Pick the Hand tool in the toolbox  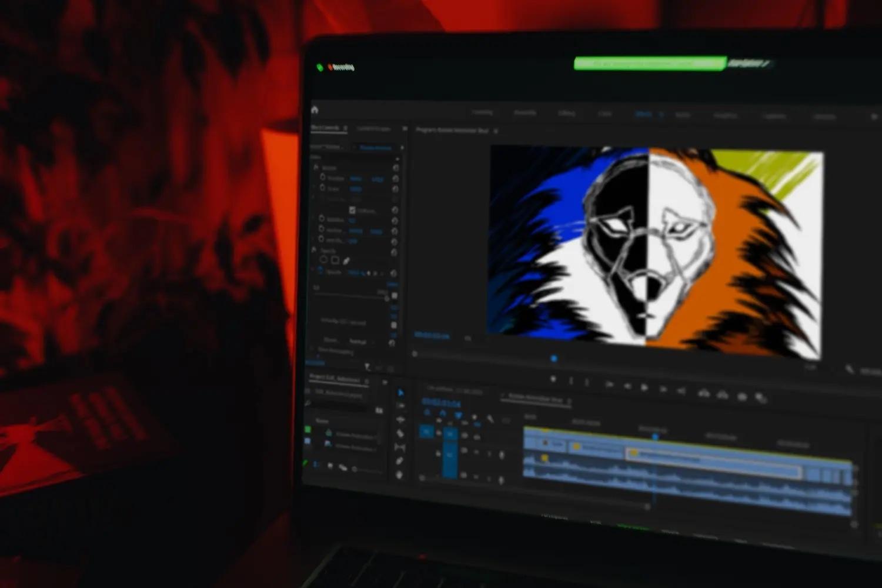point(400,475)
